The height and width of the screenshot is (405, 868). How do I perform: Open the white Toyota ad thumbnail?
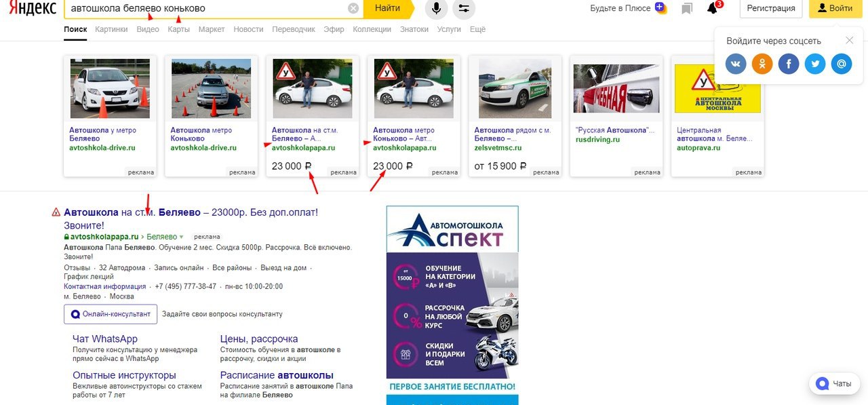pyautogui.click(x=110, y=88)
